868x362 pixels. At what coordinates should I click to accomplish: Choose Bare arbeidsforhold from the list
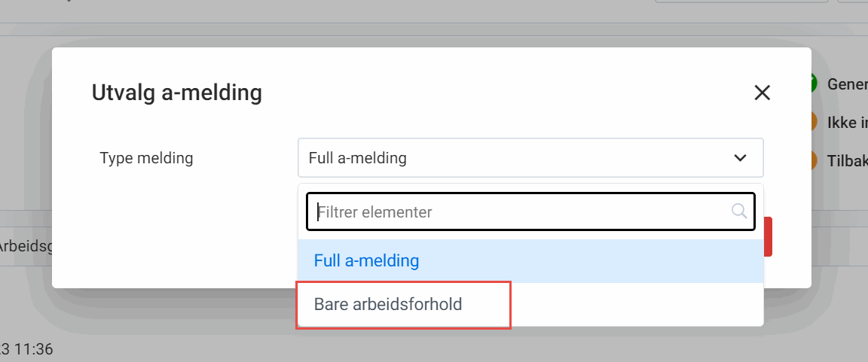coord(388,305)
